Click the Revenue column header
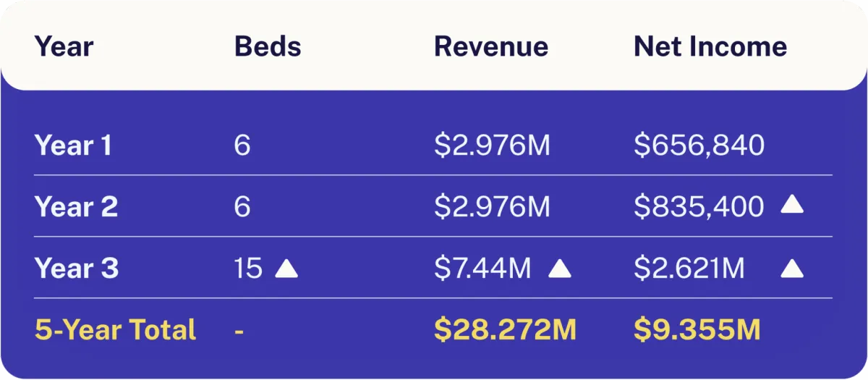 point(490,47)
